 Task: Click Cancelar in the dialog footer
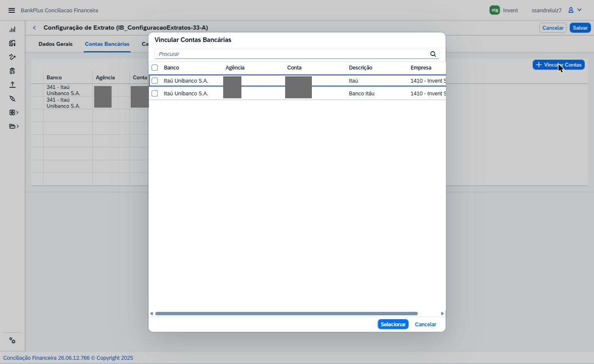(426, 324)
